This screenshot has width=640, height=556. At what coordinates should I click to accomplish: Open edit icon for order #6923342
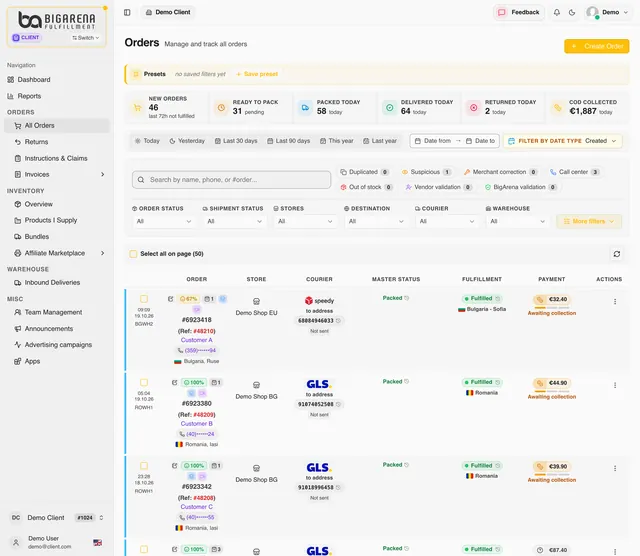(x=174, y=466)
